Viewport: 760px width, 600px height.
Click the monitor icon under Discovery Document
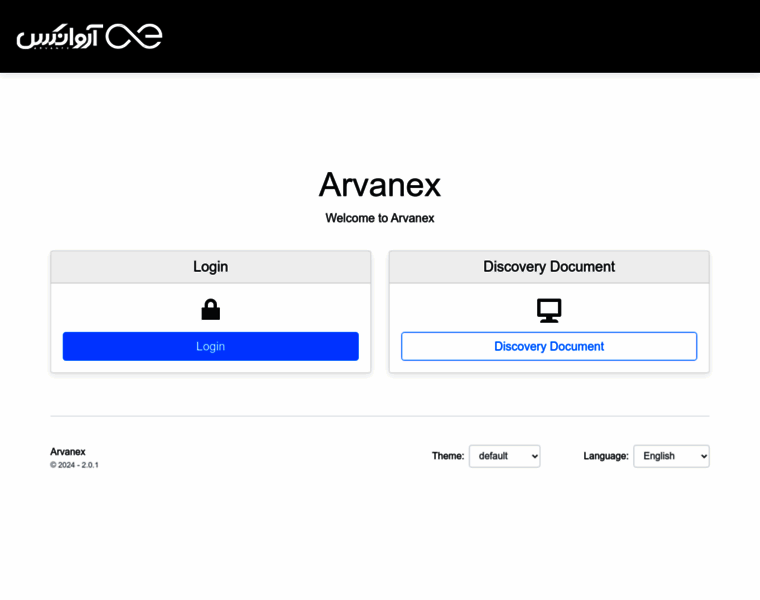coord(549,310)
